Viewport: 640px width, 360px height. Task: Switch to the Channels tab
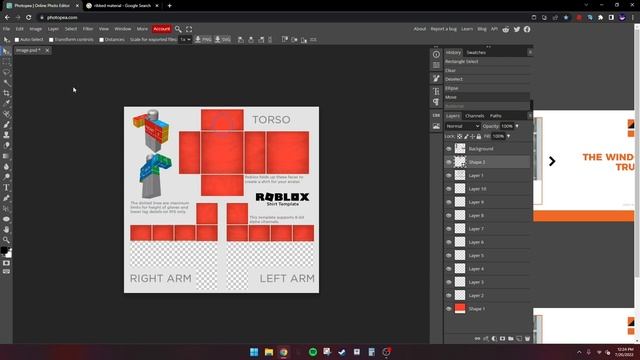[474, 116]
